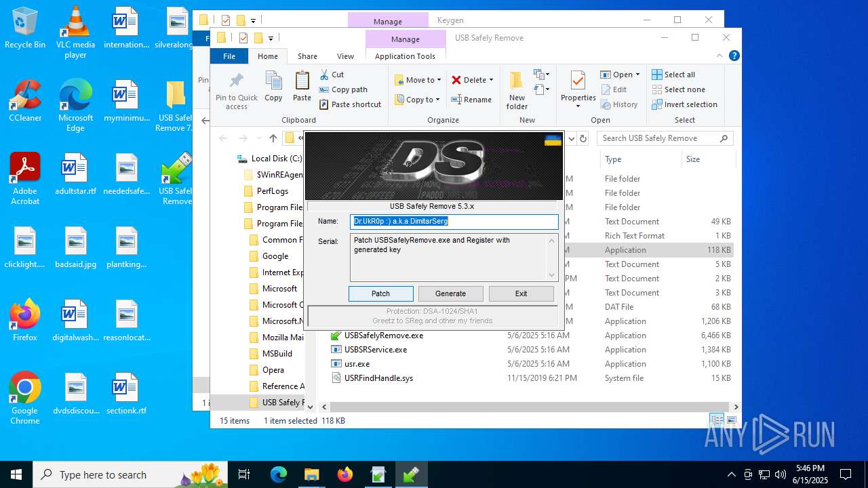Click the Exit button in keygen

coord(521,293)
